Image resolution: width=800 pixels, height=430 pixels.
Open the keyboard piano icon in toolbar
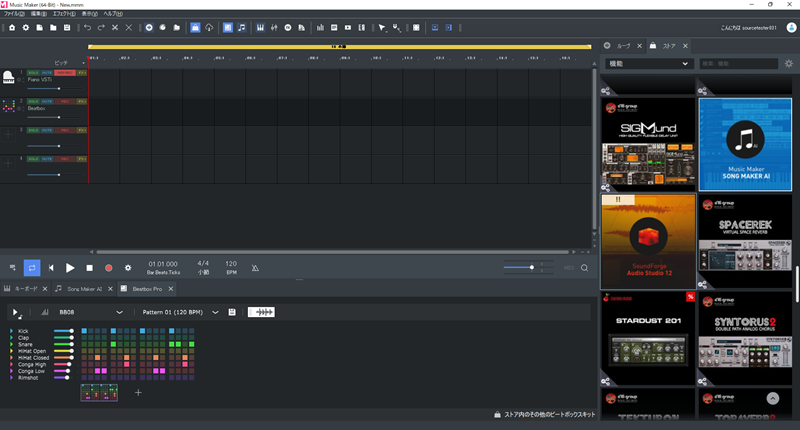pyautogui.click(x=260, y=28)
